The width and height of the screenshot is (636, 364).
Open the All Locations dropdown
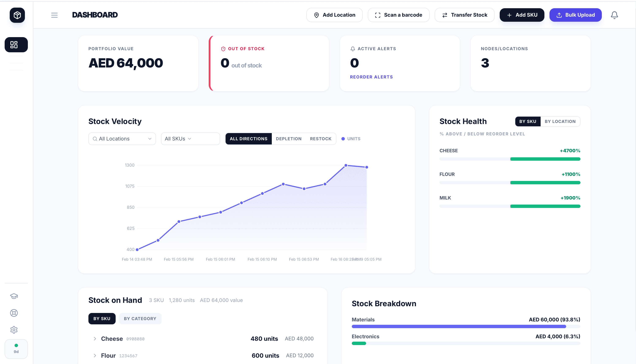pyautogui.click(x=122, y=139)
